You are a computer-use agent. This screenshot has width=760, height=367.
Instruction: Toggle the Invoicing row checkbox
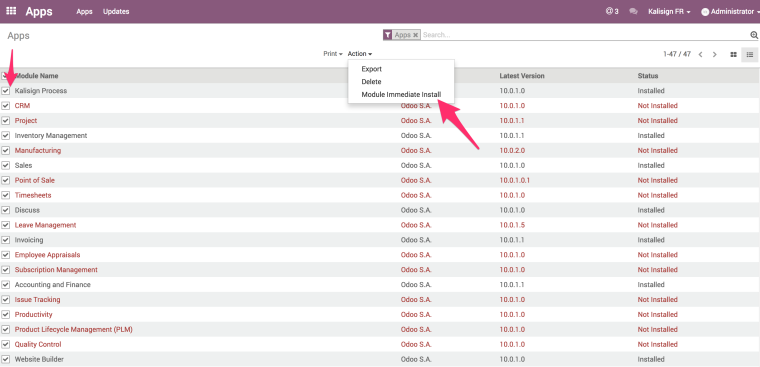coord(6,240)
